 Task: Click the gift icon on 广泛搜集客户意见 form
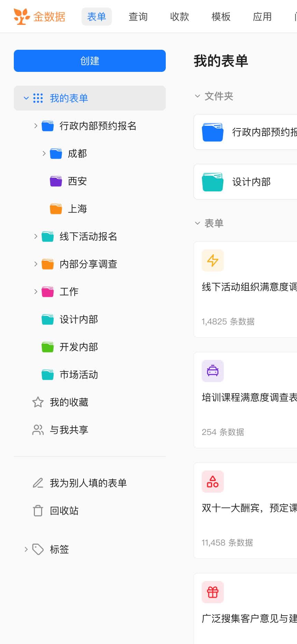point(213,592)
